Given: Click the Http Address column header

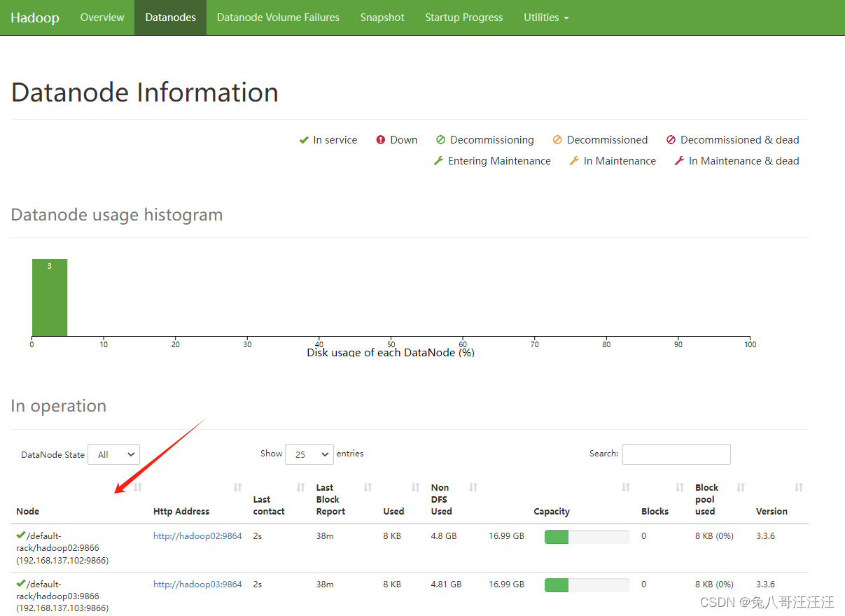Looking at the screenshot, I should [x=181, y=512].
